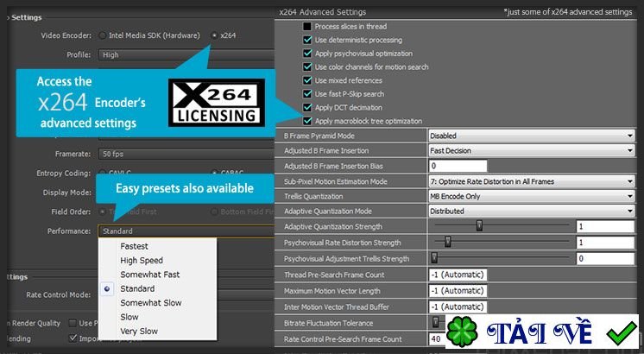Choose Slow preset in the list

(129, 317)
